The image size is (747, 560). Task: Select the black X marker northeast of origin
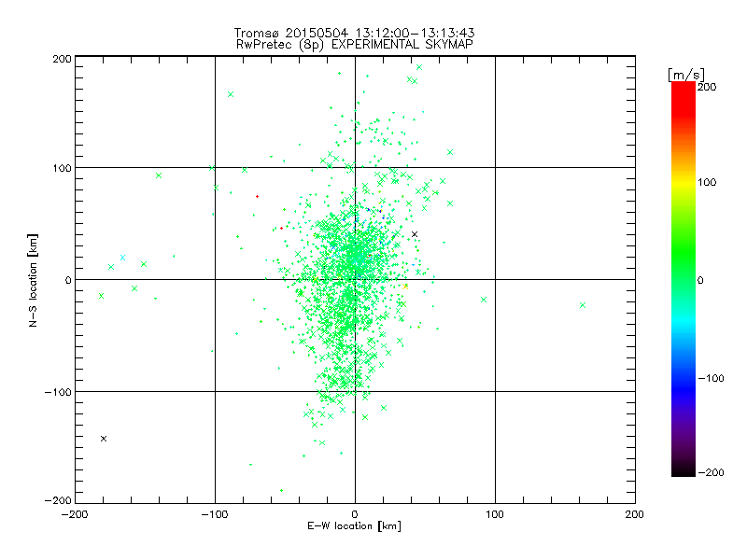(415, 234)
